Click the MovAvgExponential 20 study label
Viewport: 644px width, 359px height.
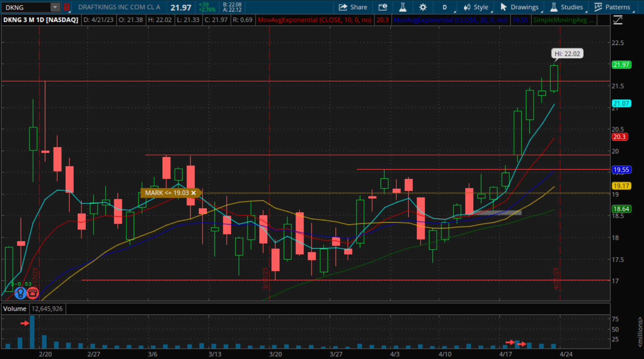[x=450, y=20]
